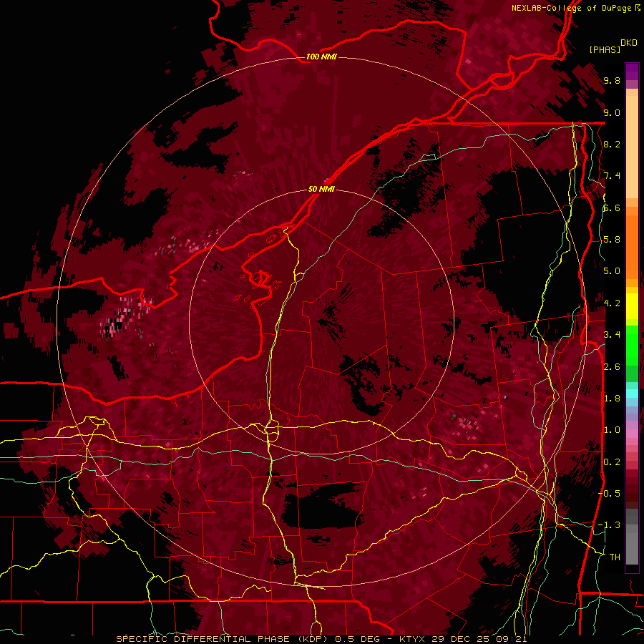This screenshot has height=644, width=644.
Task: Click the 09:21 timestamp in the footer
Action: click(512, 639)
